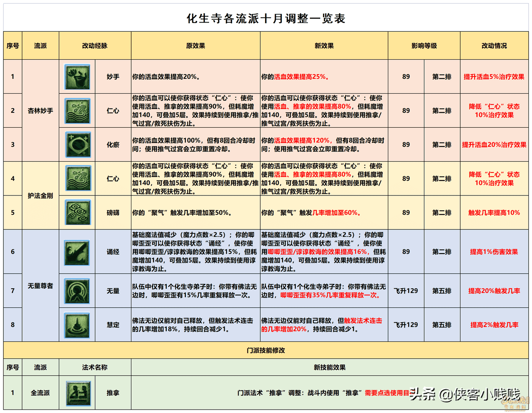Click the 化瘀 skill icon
This screenshot has height=413, width=532.
pyautogui.click(x=78, y=145)
